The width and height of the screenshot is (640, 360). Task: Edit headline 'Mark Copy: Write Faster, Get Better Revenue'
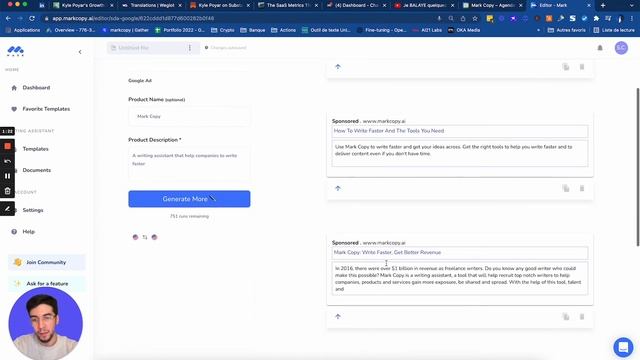tap(460, 253)
